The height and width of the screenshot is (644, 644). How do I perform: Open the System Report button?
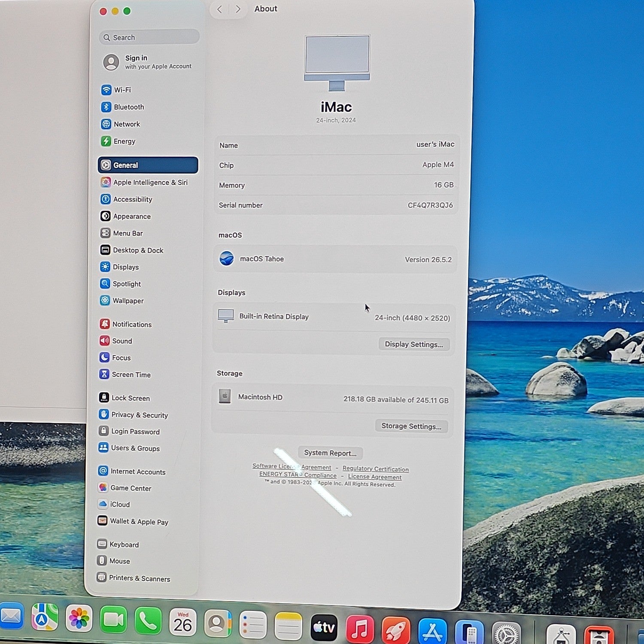(330, 453)
